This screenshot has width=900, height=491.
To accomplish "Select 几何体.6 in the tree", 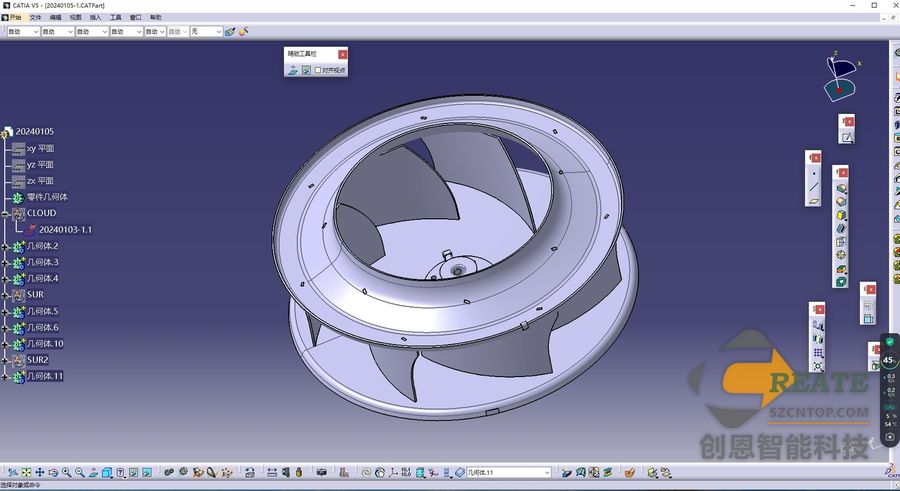I will 42,327.
